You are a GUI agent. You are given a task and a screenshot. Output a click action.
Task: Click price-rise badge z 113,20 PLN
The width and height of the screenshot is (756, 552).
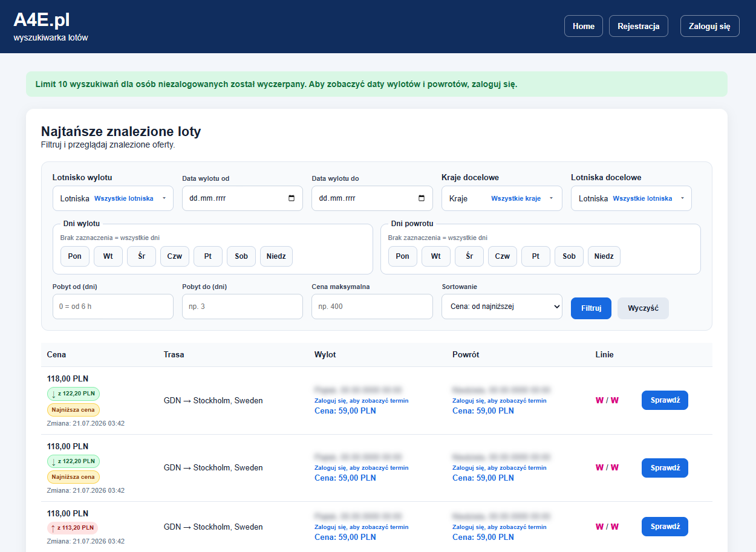pos(72,527)
